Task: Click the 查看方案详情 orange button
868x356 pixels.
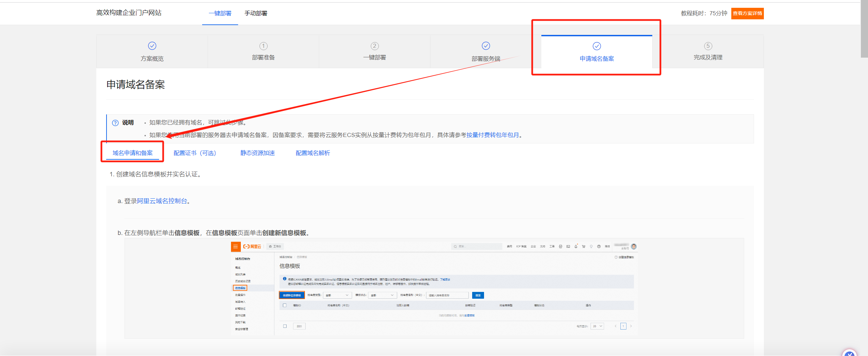Action: click(747, 13)
